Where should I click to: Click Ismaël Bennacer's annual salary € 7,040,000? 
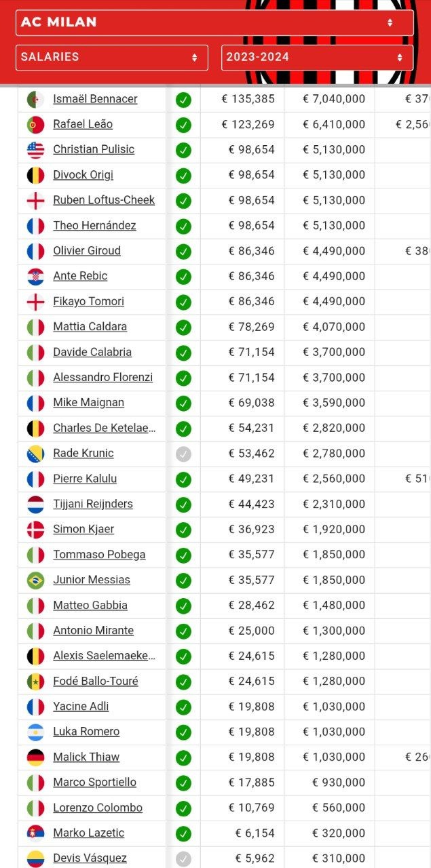click(334, 99)
